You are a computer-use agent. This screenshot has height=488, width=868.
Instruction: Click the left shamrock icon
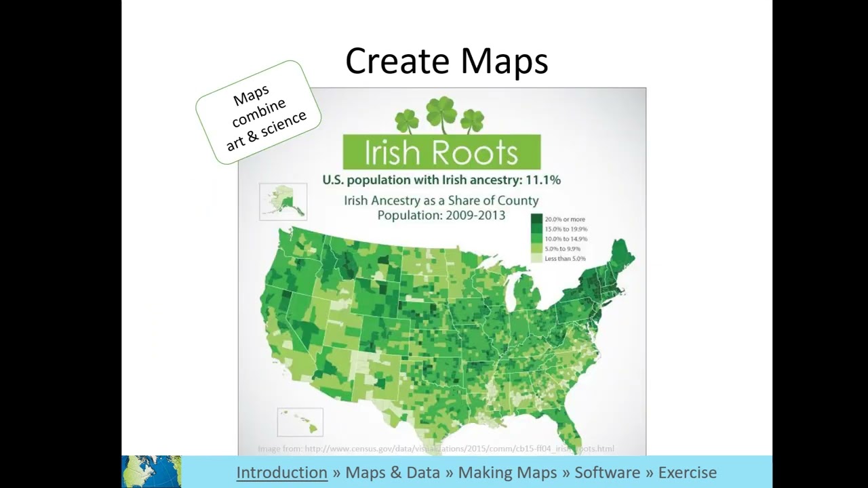tap(407, 121)
